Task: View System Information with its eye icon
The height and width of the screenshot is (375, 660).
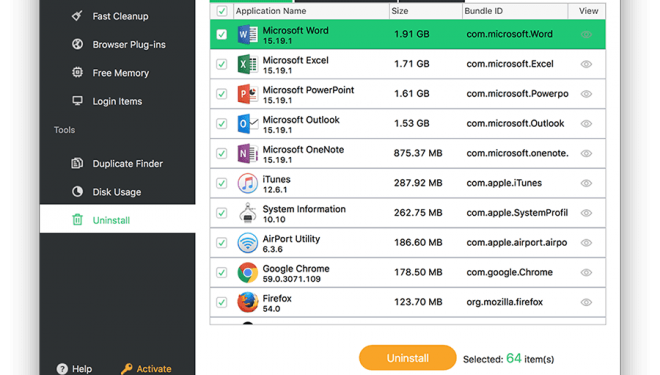Action: pyautogui.click(x=586, y=213)
